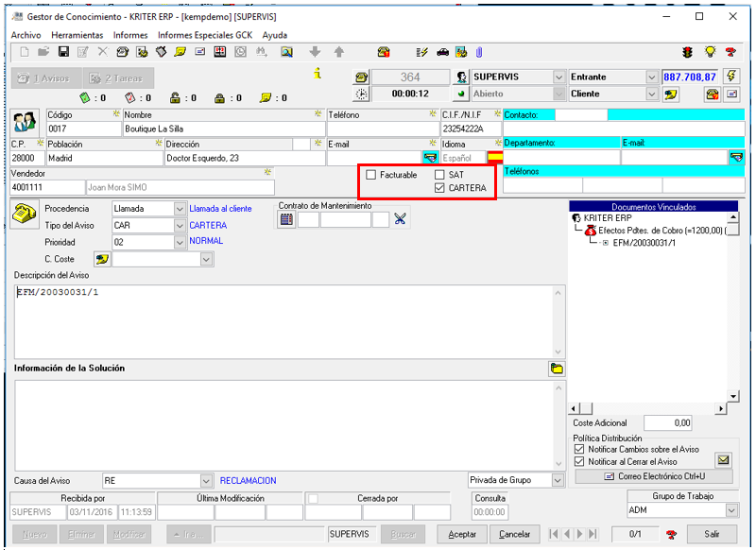Open the Causa del Aviso RE dropdown

click(206, 481)
